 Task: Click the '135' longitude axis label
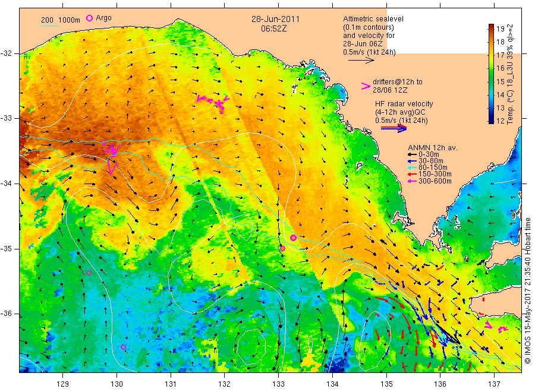386,384
